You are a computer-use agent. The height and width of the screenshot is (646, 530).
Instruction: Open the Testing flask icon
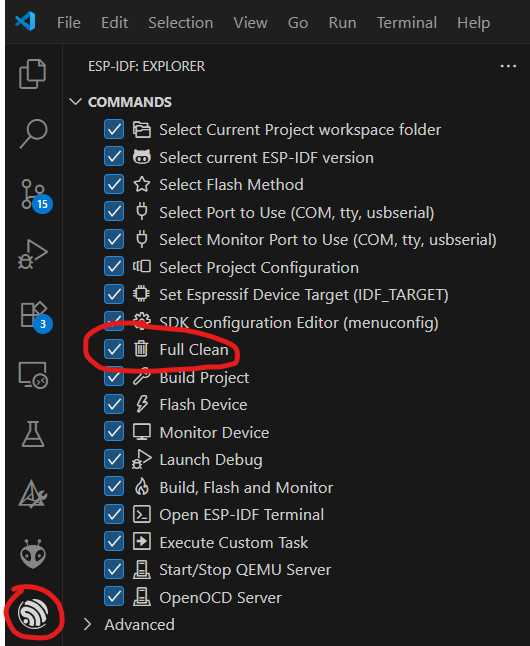pos(33,434)
